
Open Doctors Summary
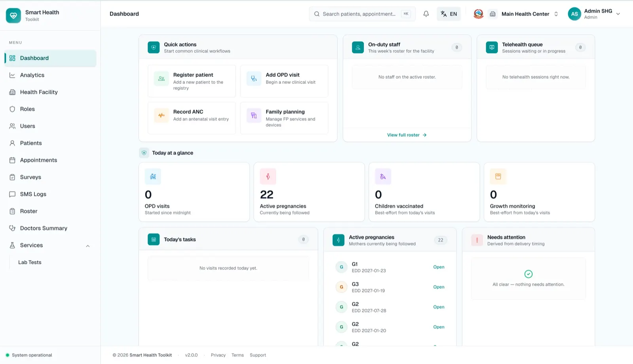[50, 228]
